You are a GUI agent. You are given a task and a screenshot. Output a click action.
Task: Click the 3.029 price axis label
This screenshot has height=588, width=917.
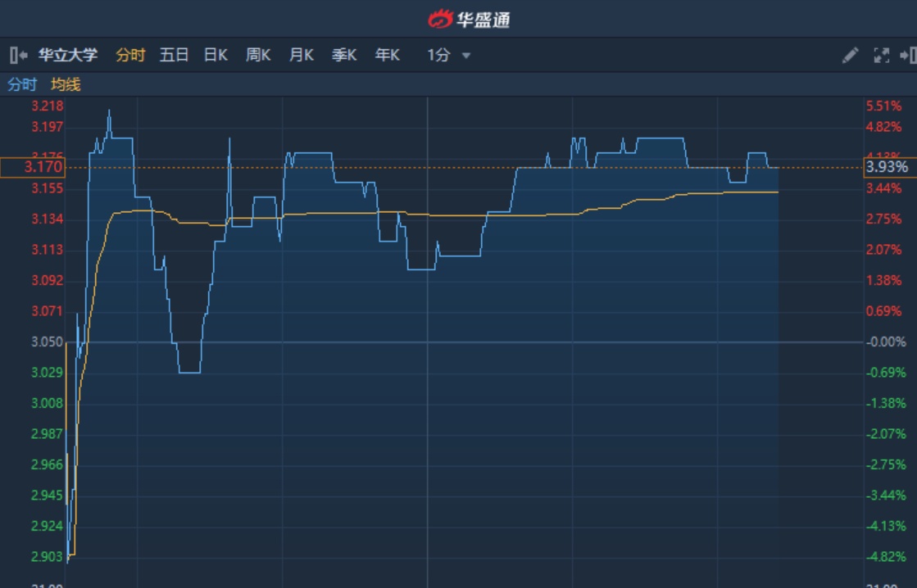pos(48,373)
